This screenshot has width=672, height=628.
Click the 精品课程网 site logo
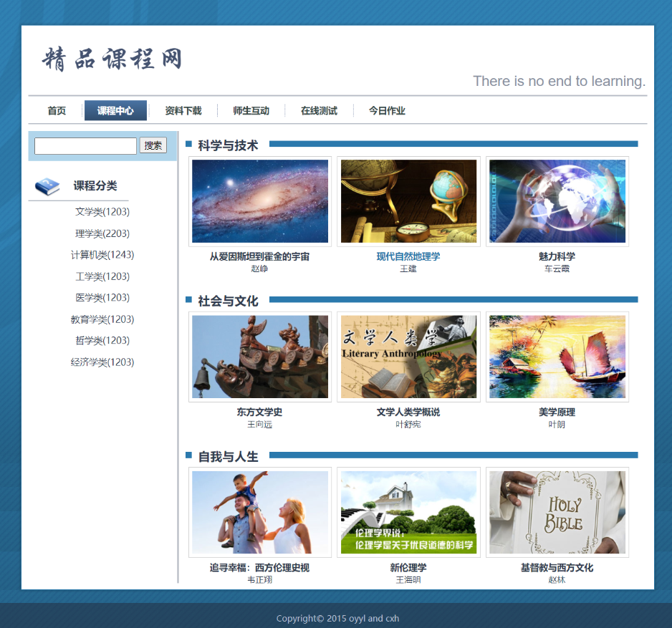pos(112,59)
